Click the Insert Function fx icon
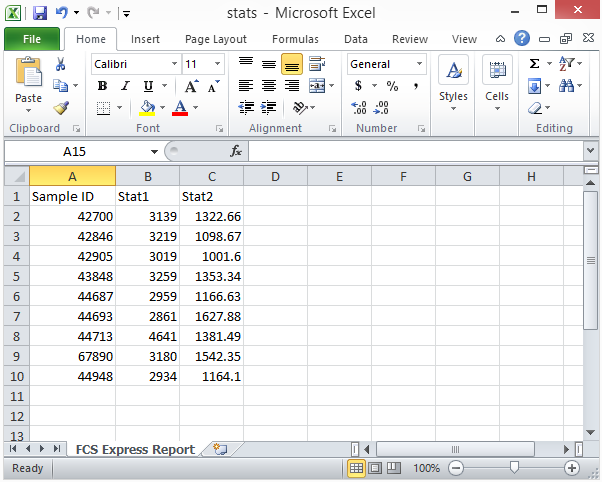602x482 pixels. tap(236, 151)
